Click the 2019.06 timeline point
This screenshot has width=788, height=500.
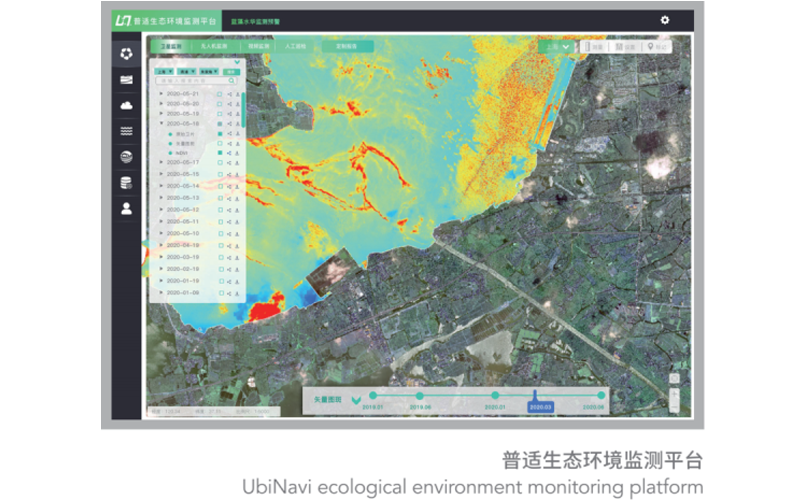pos(420,396)
